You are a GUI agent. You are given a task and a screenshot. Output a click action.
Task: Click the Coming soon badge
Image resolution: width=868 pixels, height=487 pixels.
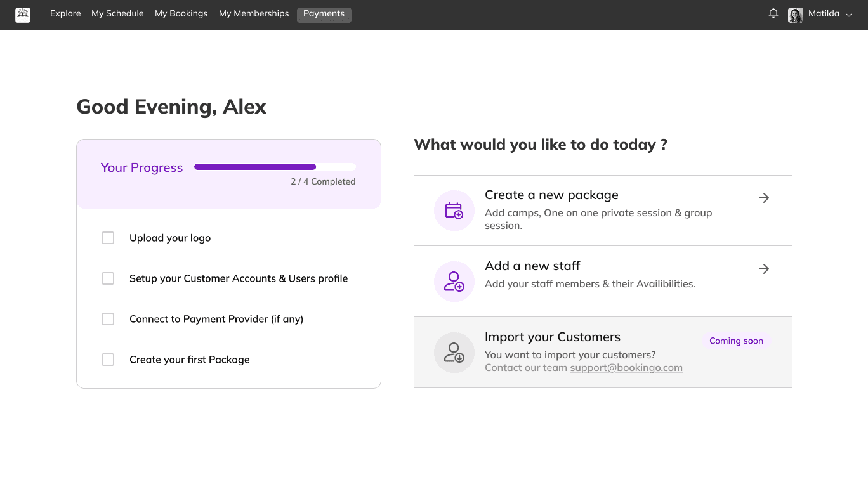click(736, 341)
